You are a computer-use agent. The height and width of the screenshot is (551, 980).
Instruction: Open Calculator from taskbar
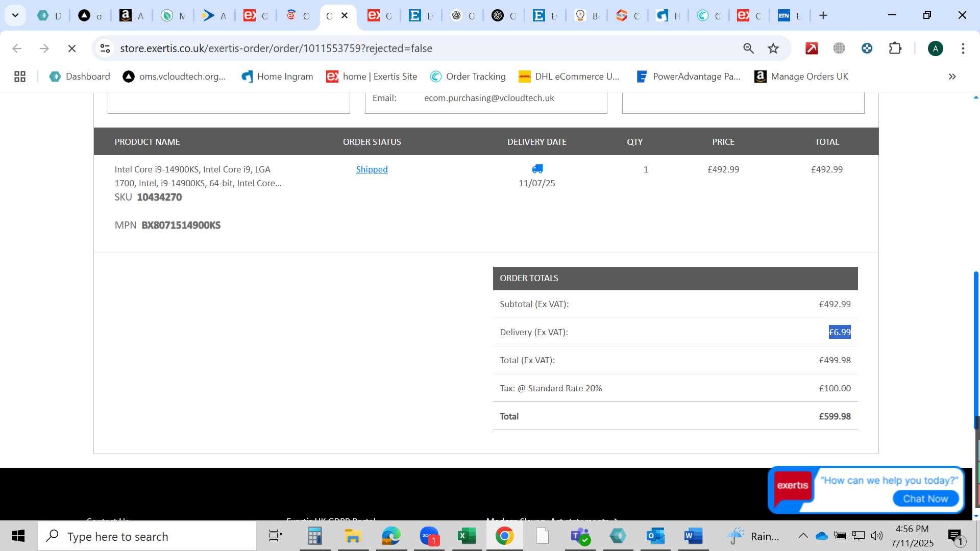(314, 536)
